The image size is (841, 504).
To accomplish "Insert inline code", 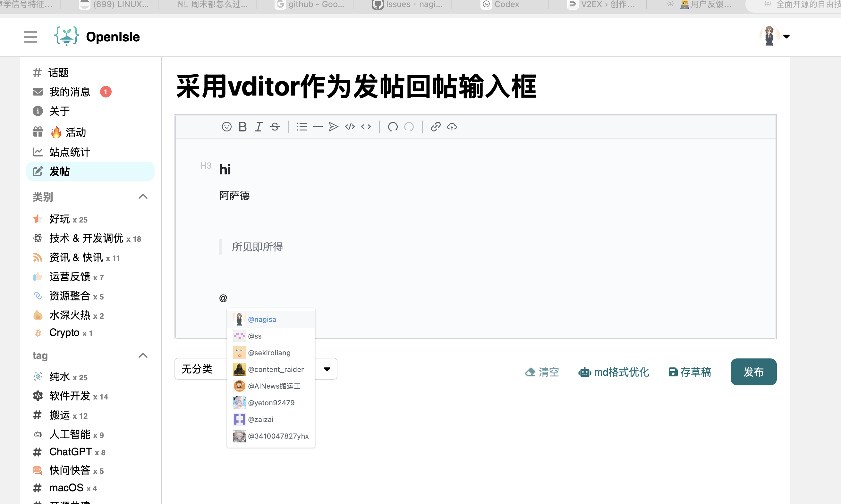I will pos(366,127).
